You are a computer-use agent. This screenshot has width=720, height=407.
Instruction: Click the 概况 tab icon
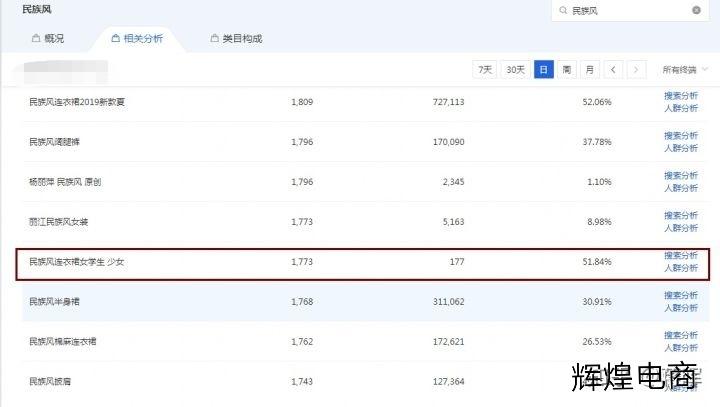pos(37,39)
